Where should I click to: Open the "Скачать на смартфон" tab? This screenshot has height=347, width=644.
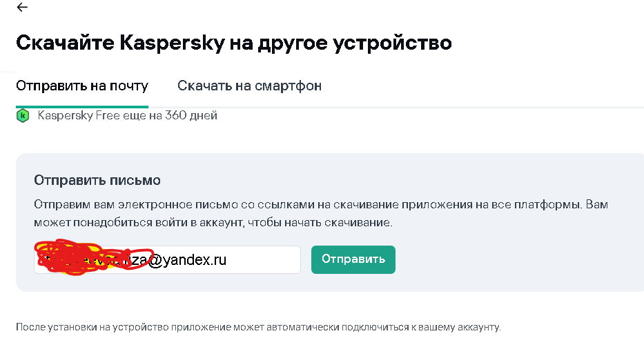click(249, 86)
